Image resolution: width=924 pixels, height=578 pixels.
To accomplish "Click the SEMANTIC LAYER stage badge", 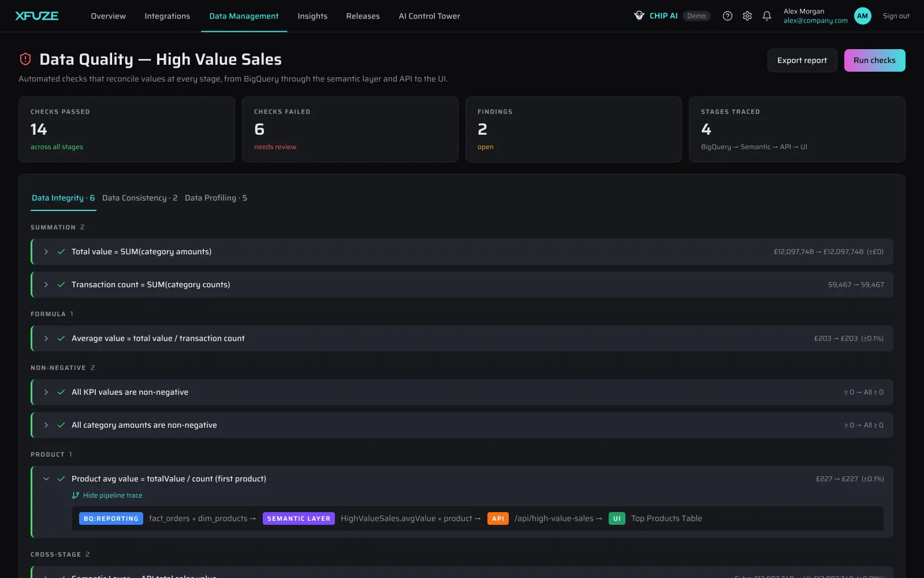I will pos(299,518).
